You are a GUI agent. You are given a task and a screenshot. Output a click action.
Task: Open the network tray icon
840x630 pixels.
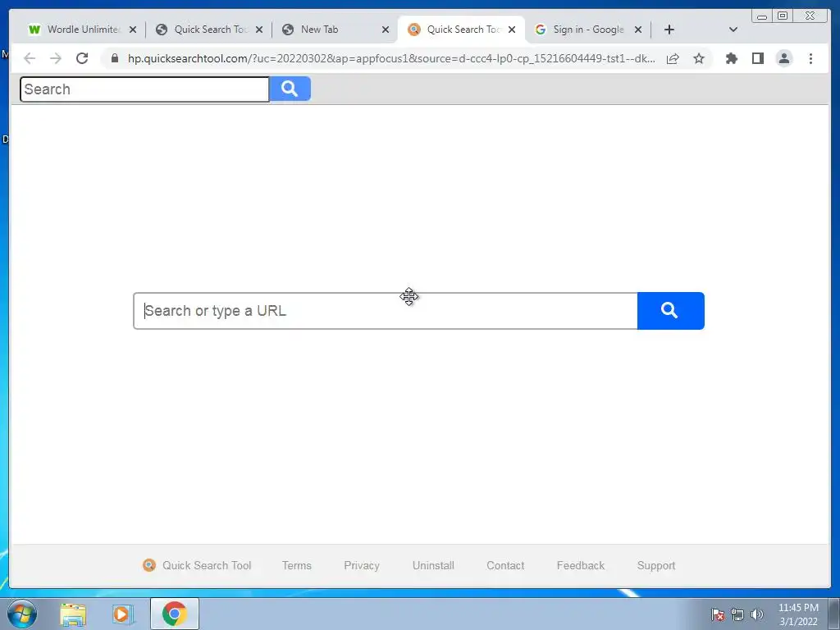(x=737, y=614)
